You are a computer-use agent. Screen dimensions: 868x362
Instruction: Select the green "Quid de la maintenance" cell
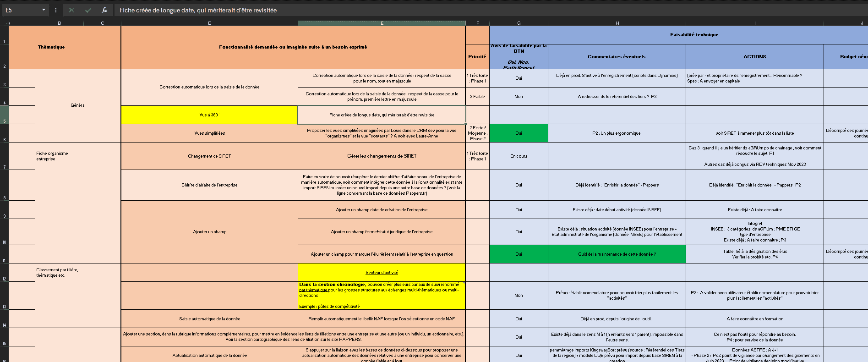617,254
